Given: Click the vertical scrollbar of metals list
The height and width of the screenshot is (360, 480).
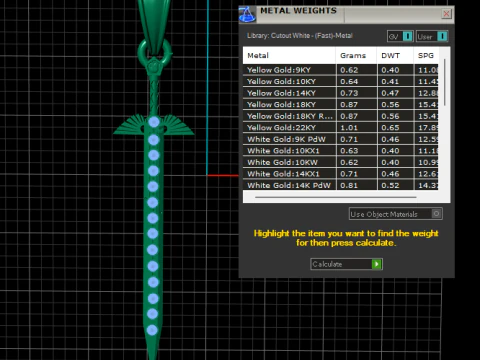Looking at the screenshot, I should [445, 83].
